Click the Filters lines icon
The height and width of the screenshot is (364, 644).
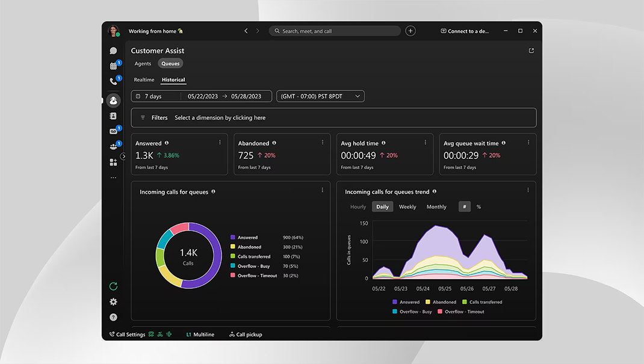click(143, 118)
